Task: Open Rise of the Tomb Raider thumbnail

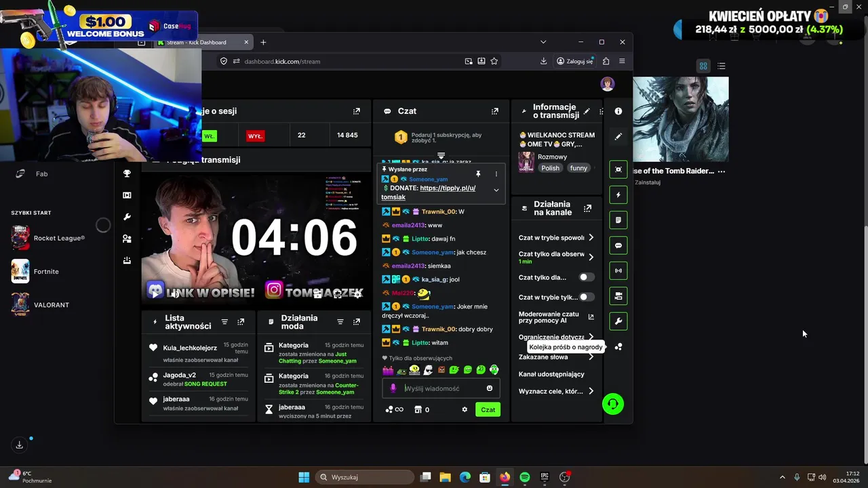Action: point(681,119)
